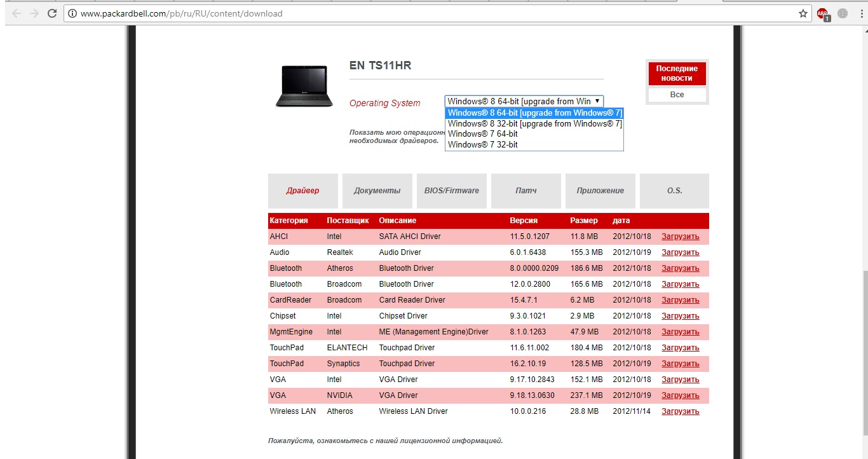Download the Synaptics Touchpad Driver
The width and height of the screenshot is (868, 459).
tap(680, 364)
